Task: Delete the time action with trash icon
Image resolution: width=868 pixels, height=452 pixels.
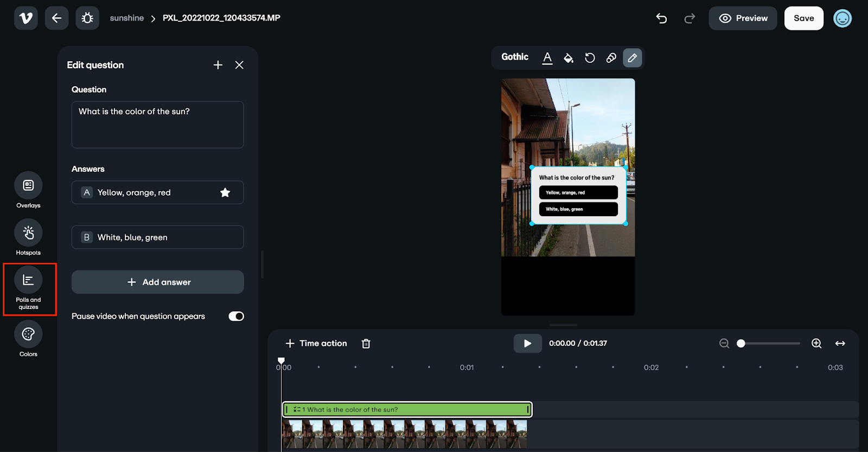Action: pos(366,344)
